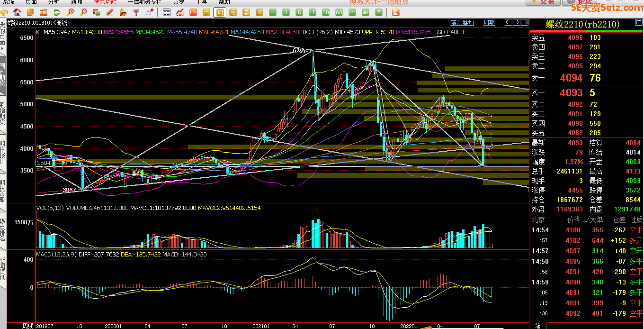Screen dimensions: 644x329
Task: Expand the 我的页面 sidebar section
Action: pos(3,34)
